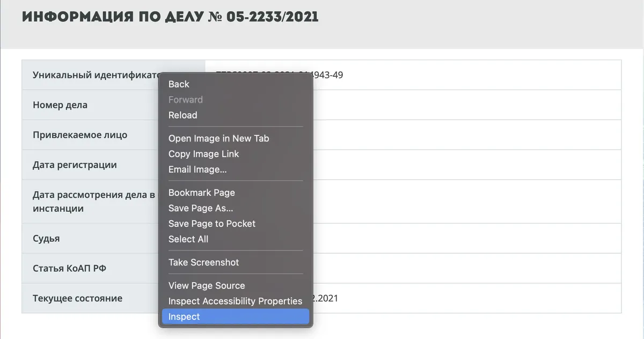The height and width of the screenshot is (339, 644).
Task: Click the Судья row label
Action: 46,239
